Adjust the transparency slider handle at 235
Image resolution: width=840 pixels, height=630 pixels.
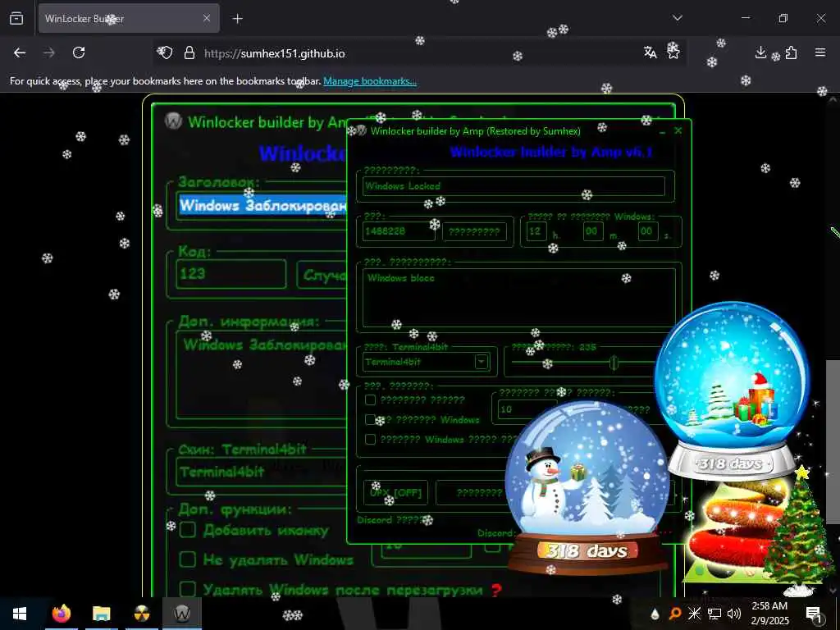click(x=614, y=363)
